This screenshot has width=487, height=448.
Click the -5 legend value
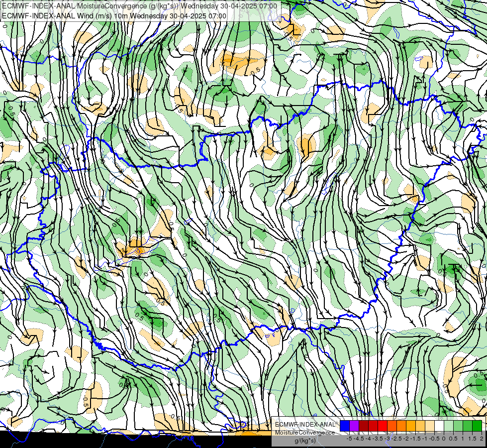349,439
